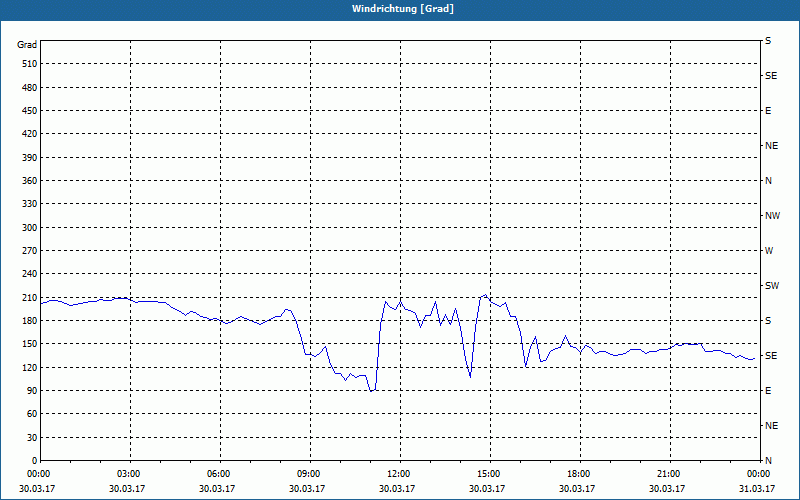Click the NW compass label

(x=772, y=216)
